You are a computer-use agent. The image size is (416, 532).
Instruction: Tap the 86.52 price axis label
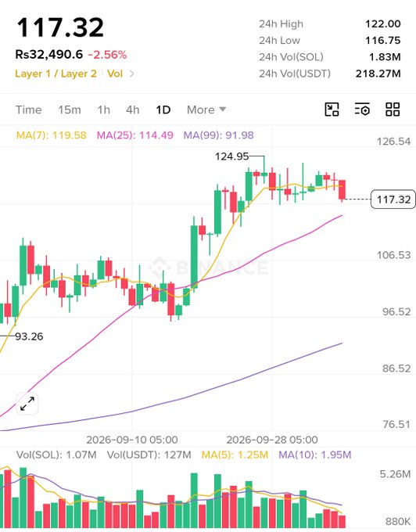[x=396, y=368]
